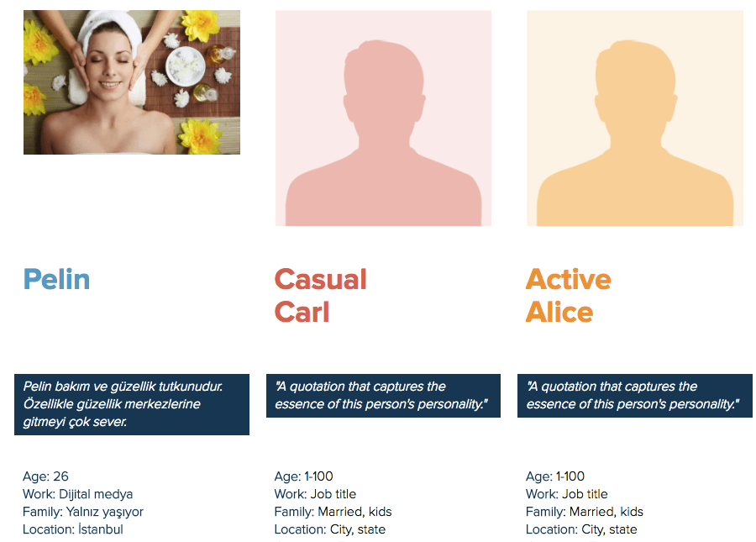Edit Casual Carl's 'Work: Job title' line
The height and width of the screenshot is (542, 756).
pyautogui.click(x=315, y=494)
